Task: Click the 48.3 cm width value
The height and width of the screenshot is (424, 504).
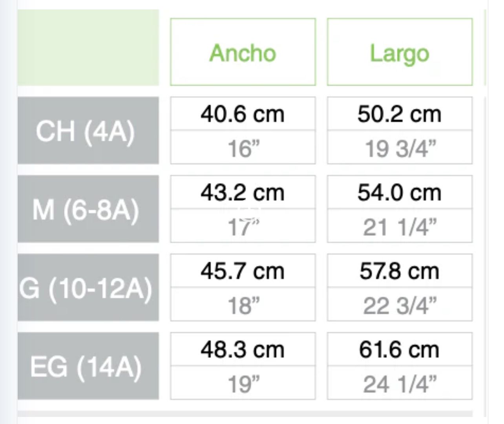Action: (243, 350)
